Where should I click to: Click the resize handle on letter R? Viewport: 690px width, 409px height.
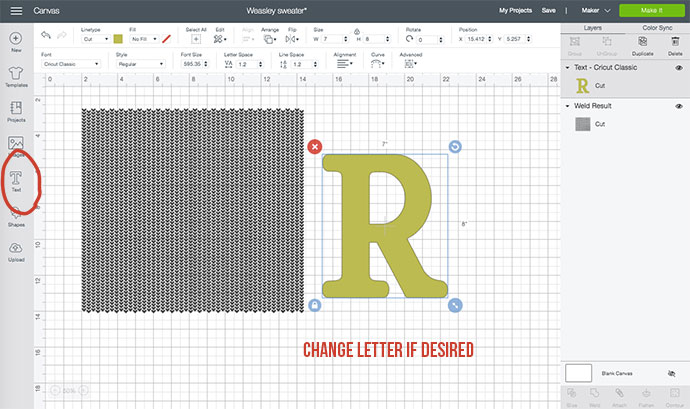click(455, 305)
